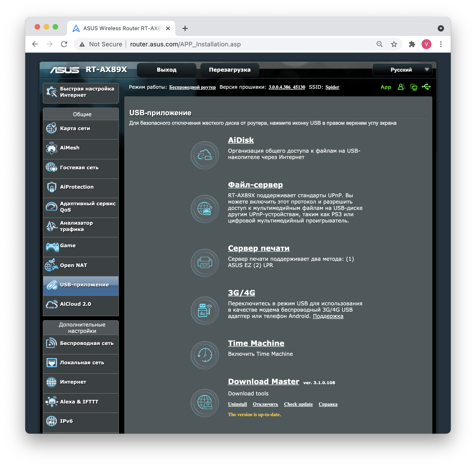Viewport: 476px width, 467px height.
Task: Select USB-приложение in sidebar
Action: click(81, 286)
